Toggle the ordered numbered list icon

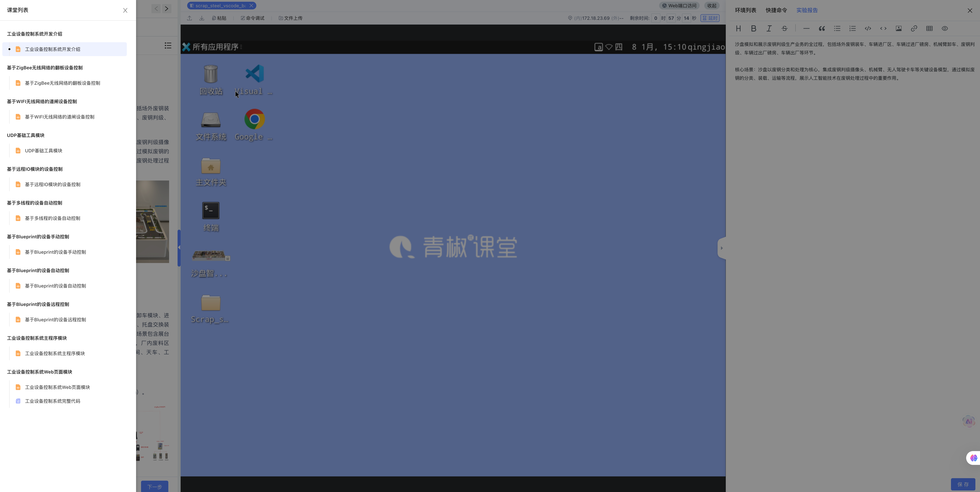tap(853, 28)
